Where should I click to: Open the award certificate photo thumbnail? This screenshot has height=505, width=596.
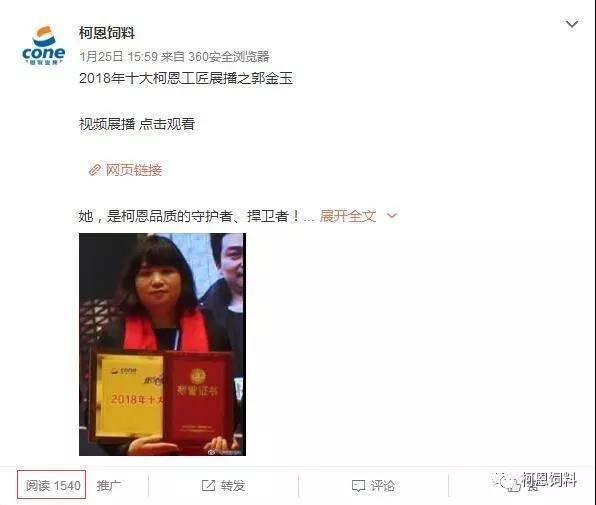pyautogui.click(x=162, y=344)
